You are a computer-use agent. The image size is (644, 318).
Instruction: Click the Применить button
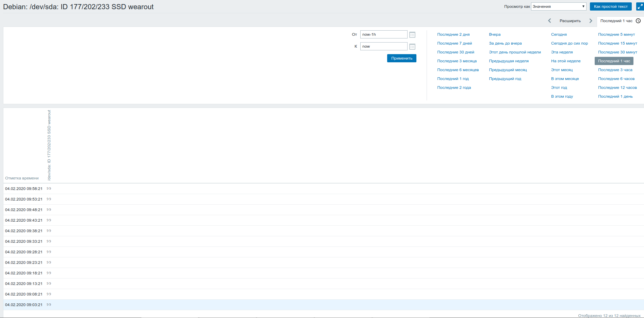pos(402,58)
